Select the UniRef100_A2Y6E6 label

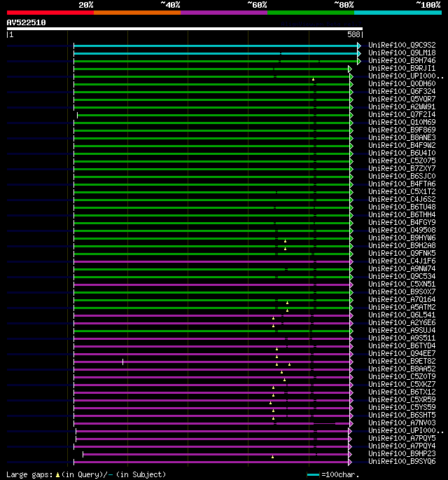point(402,322)
